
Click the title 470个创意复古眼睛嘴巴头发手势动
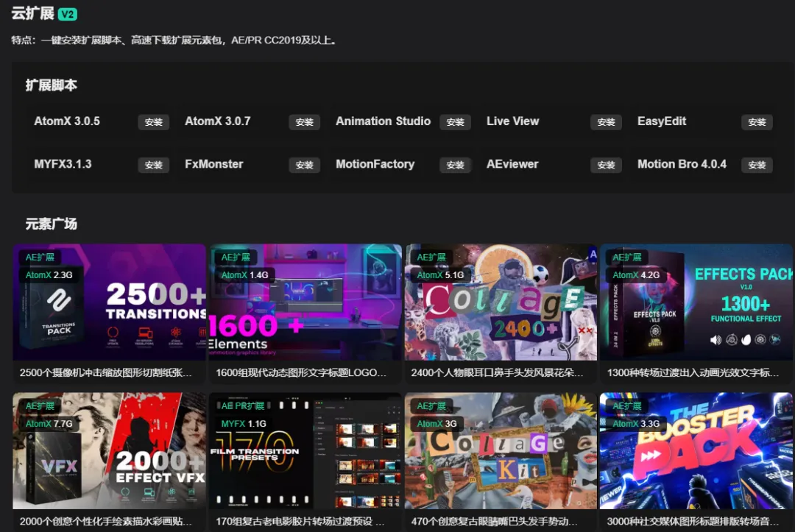coord(495,522)
